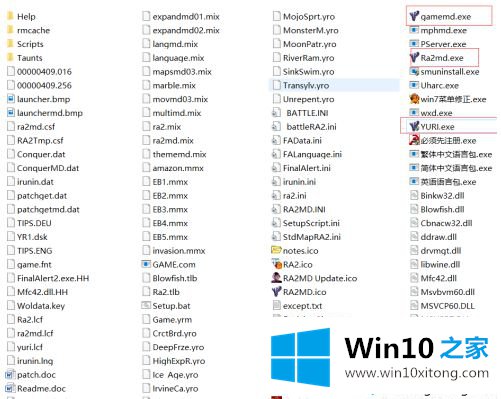Click the YURI.exe application icon
The image size is (501, 399).
[414, 126]
